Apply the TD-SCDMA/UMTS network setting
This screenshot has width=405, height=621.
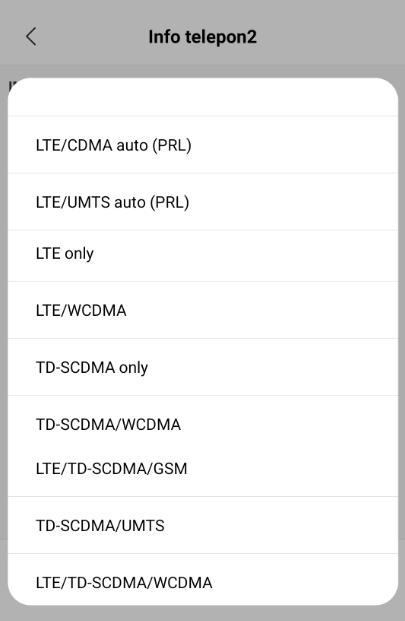pyautogui.click(x=203, y=526)
